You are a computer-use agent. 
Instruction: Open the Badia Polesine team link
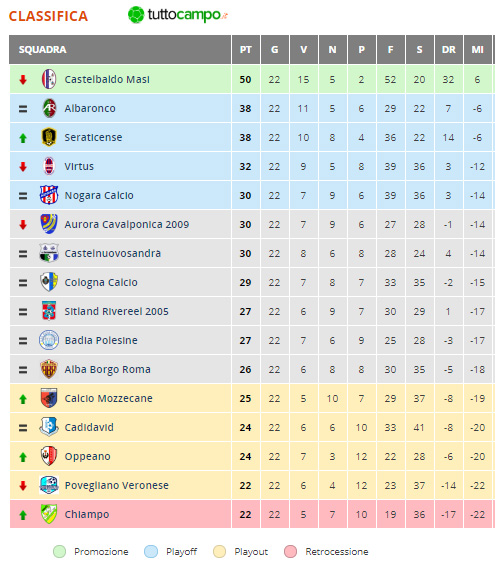click(101, 340)
